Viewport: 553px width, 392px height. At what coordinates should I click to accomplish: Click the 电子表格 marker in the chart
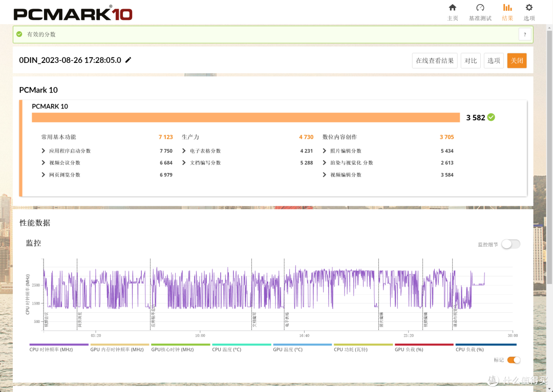click(x=287, y=319)
